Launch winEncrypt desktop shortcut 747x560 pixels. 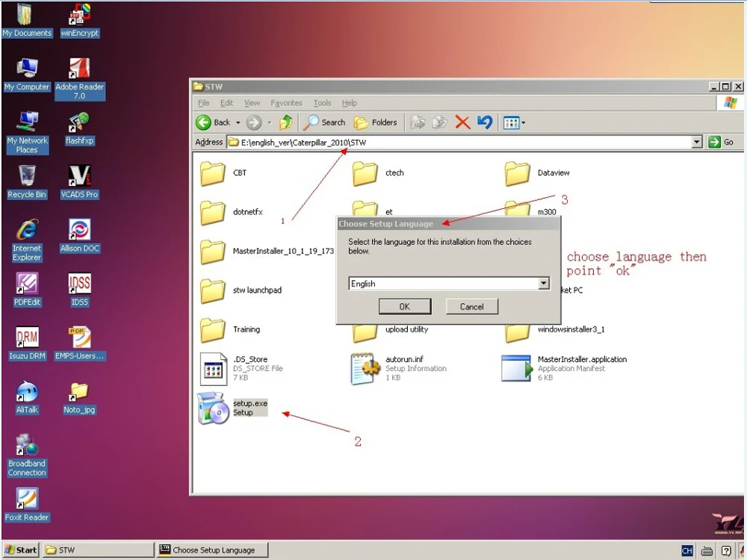pyautogui.click(x=79, y=20)
